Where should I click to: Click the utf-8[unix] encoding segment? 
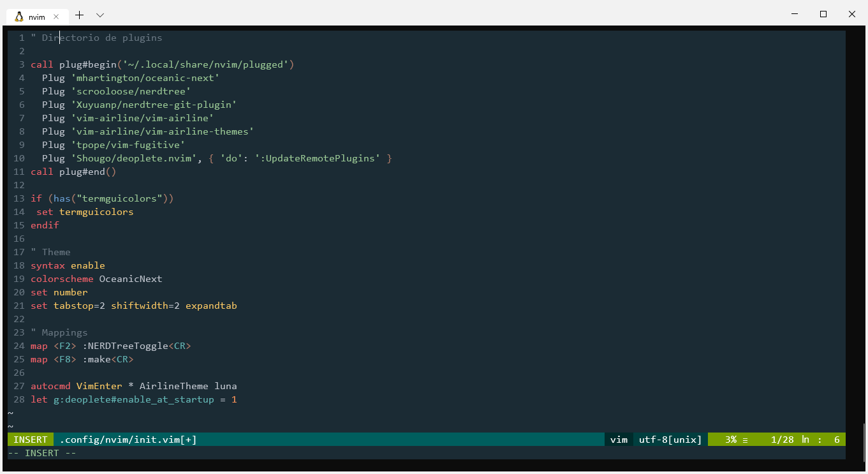[x=670, y=440]
